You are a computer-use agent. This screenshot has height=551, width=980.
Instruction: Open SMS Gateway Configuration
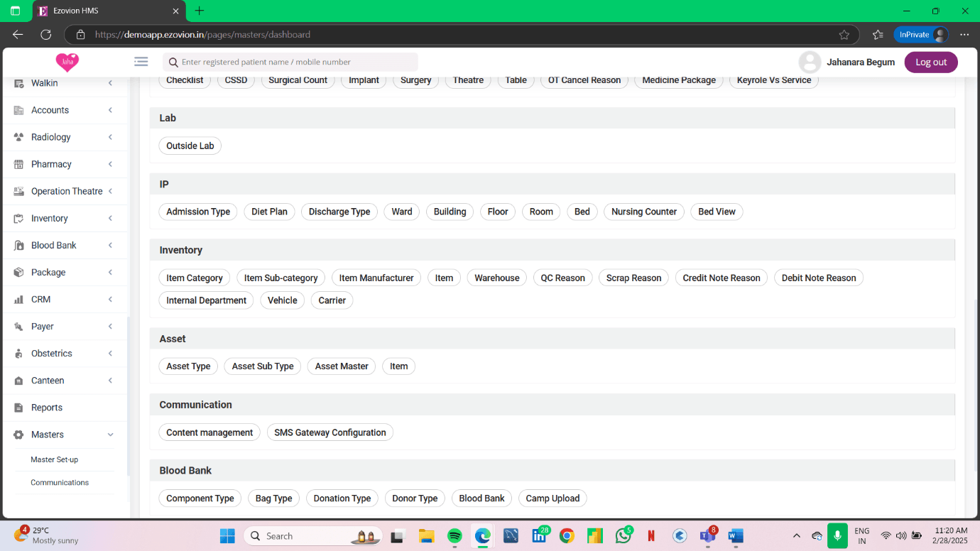[330, 432]
